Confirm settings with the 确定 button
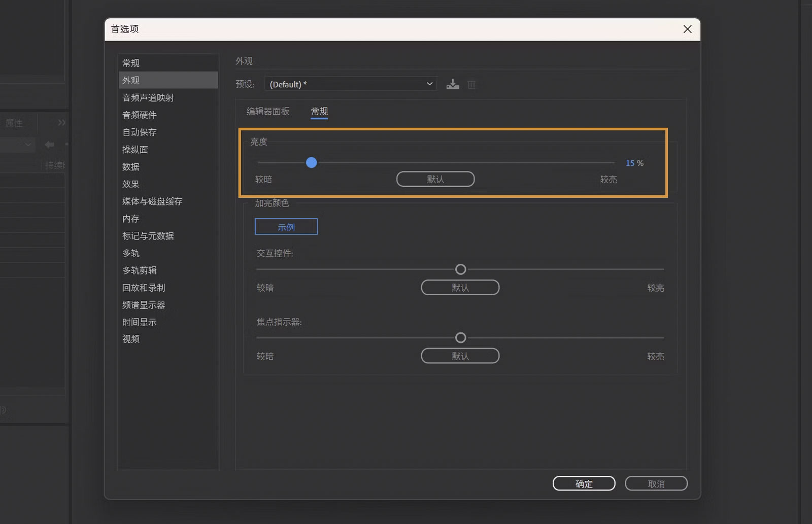The image size is (812, 524). point(584,483)
